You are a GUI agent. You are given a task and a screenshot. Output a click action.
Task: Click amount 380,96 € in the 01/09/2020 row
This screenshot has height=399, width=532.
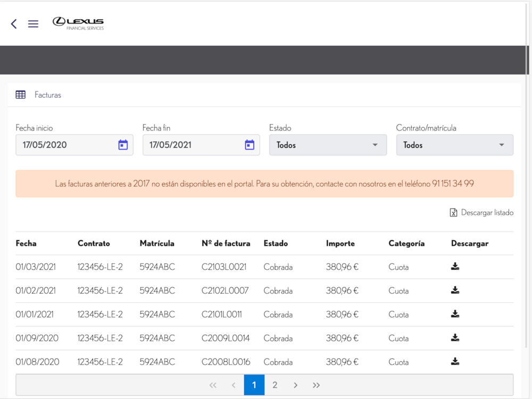[342, 338]
